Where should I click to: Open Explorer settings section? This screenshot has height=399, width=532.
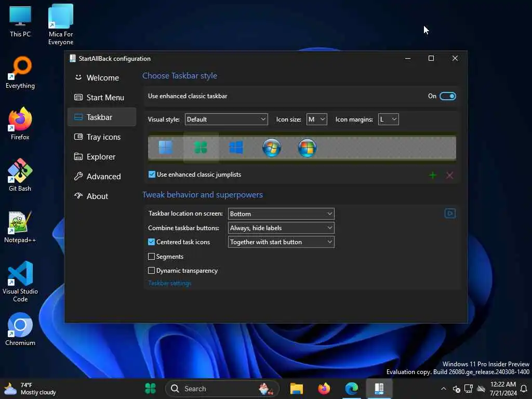(x=102, y=157)
